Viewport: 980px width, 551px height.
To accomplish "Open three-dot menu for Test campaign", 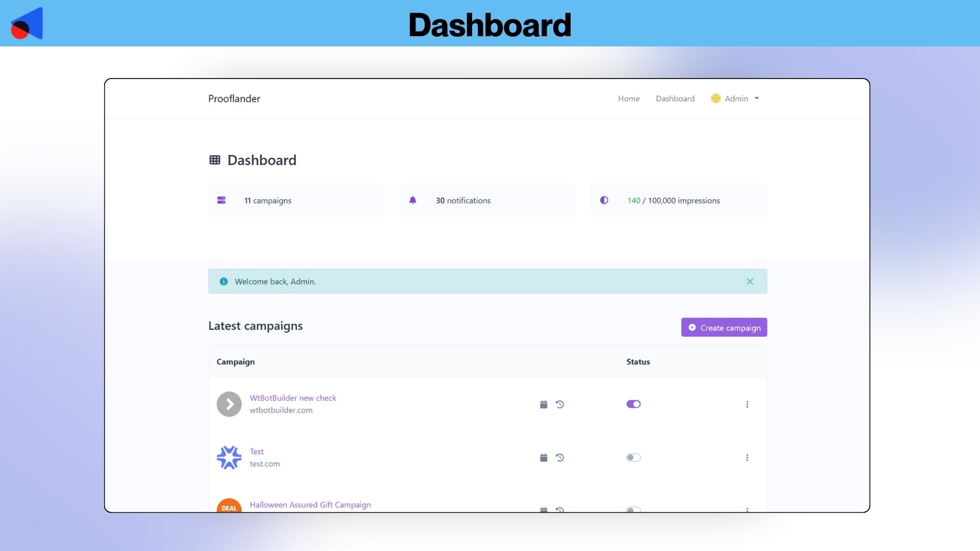I will click(747, 458).
